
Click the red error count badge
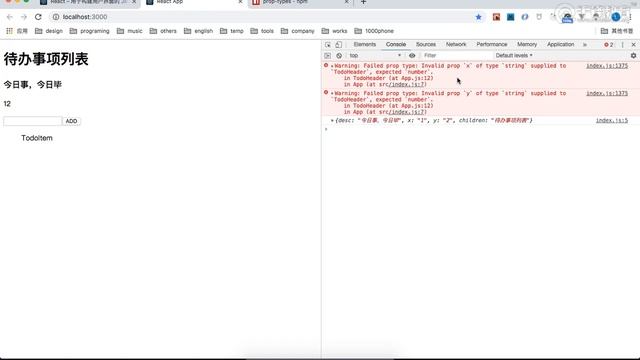[609, 44]
